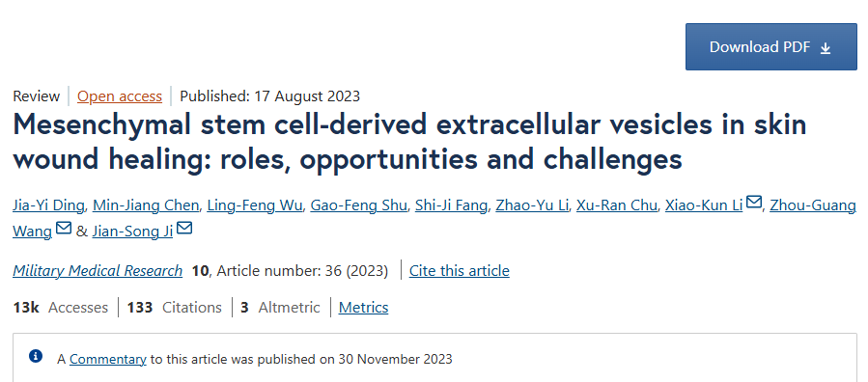Screen dimensions: 868x382
Task: Click the email envelope icon beside Jian-Song Ji
Action: [184, 228]
